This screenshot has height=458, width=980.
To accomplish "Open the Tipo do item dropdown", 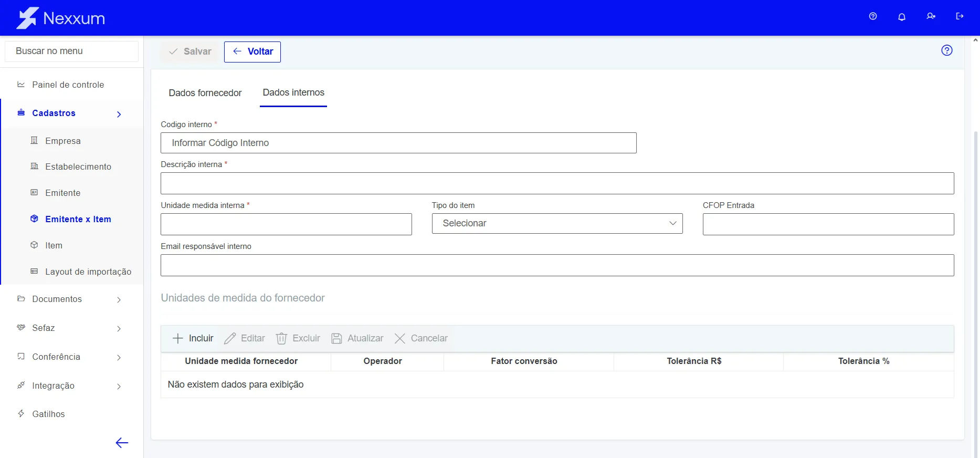I will [x=557, y=223].
